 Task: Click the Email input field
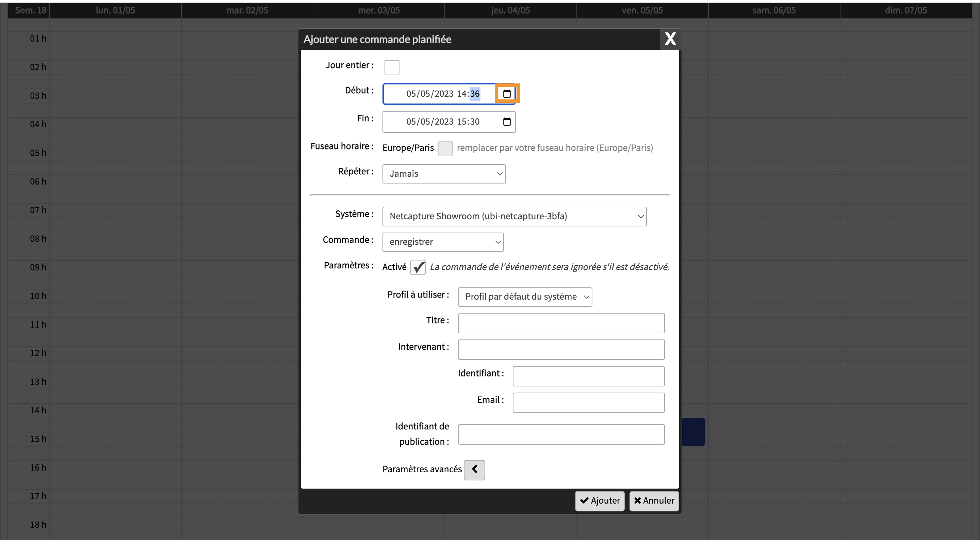pyautogui.click(x=588, y=403)
